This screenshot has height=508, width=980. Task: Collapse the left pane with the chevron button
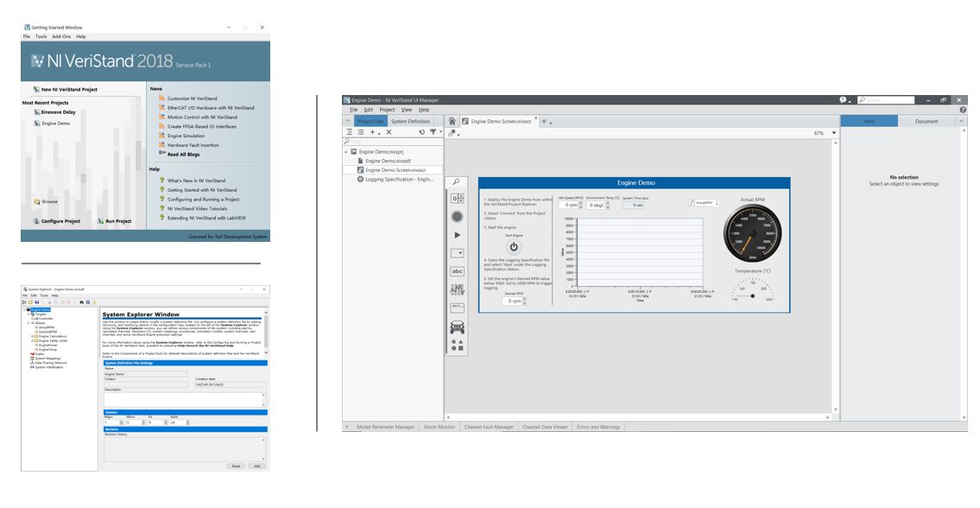pyautogui.click(x=347, y=121)
